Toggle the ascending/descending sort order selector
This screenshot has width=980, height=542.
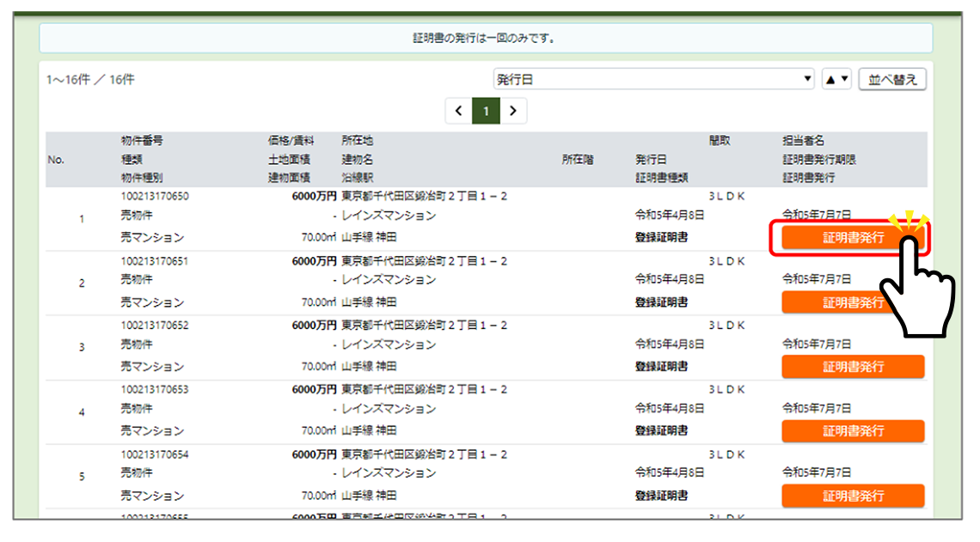(x=836, y=79)
